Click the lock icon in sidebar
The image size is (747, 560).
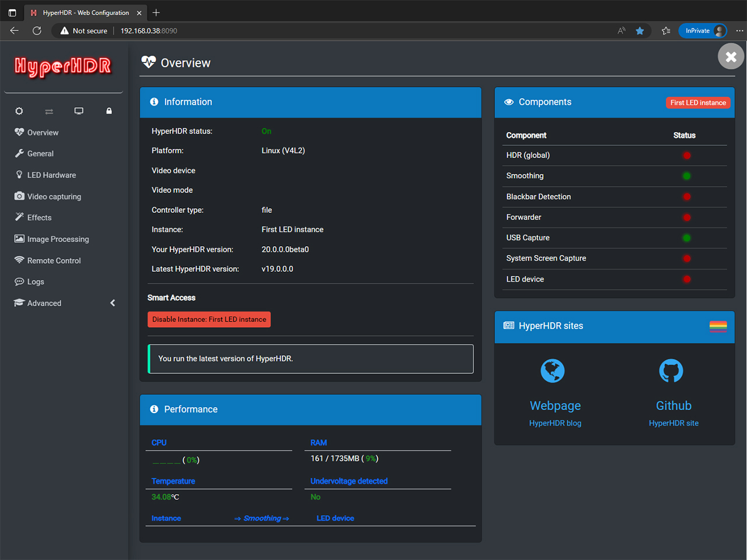click(109, 111)
